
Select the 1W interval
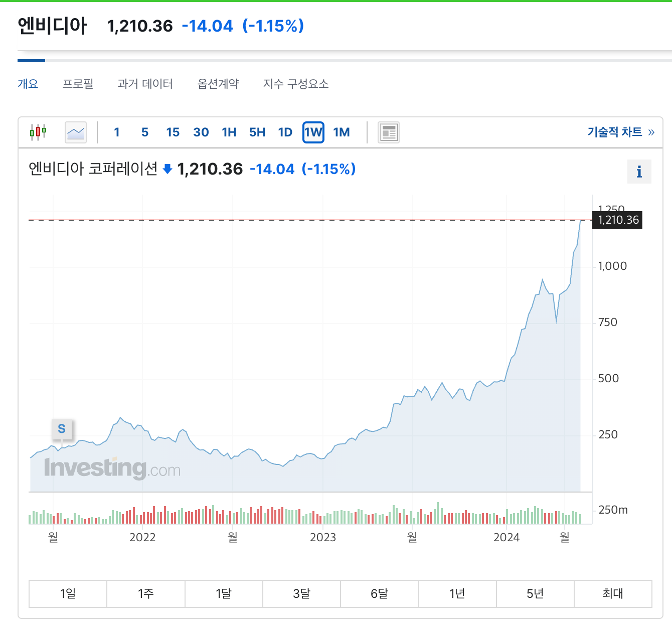click(313, 132)
